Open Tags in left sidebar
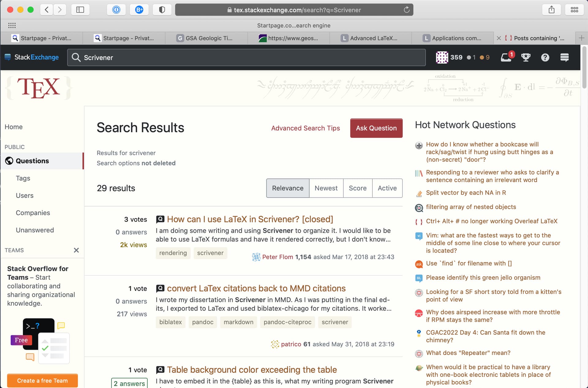This screenshot has height=388, width=588. point(23,178)
